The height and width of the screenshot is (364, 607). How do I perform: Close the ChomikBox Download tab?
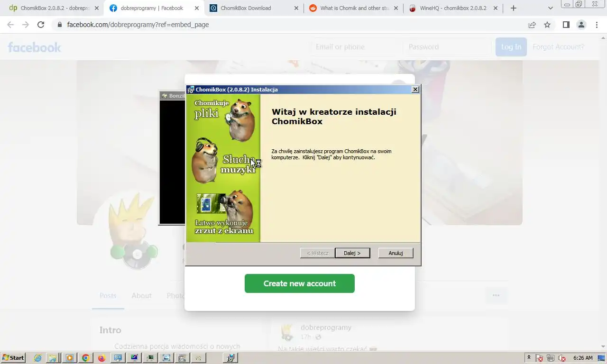296,8
